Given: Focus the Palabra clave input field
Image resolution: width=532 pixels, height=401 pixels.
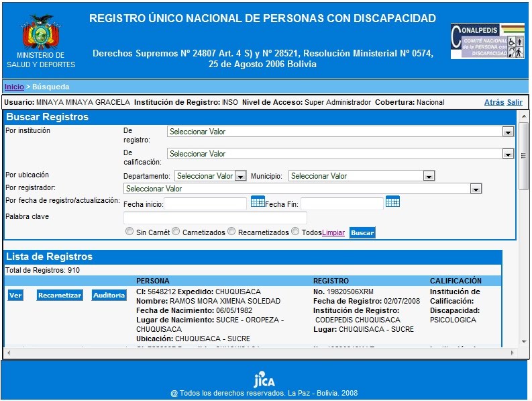Looking at the screenshot, I should point(215,218).
